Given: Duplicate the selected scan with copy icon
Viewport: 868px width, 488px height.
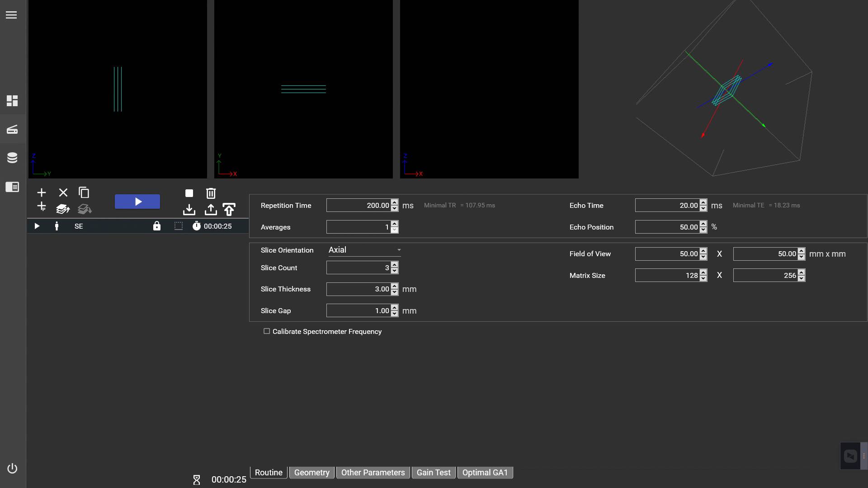Looking at the screenshot, I should (x=84, y=192).
